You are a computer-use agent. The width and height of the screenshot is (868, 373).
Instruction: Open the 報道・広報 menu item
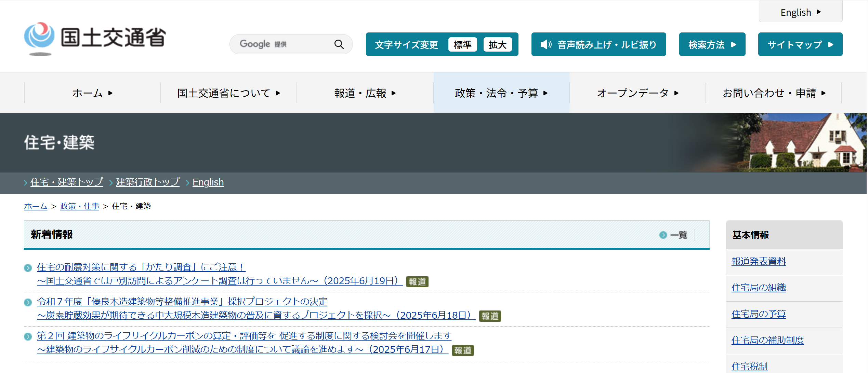pyautogui.click(x=365, y=93)
